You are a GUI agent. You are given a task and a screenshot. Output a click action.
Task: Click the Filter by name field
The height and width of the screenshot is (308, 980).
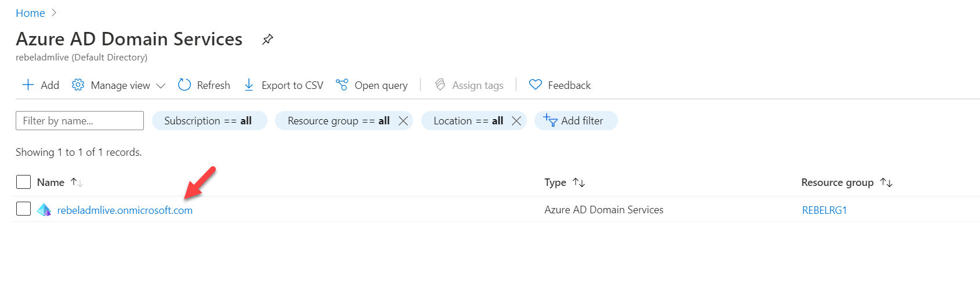(x=79, y=121)
